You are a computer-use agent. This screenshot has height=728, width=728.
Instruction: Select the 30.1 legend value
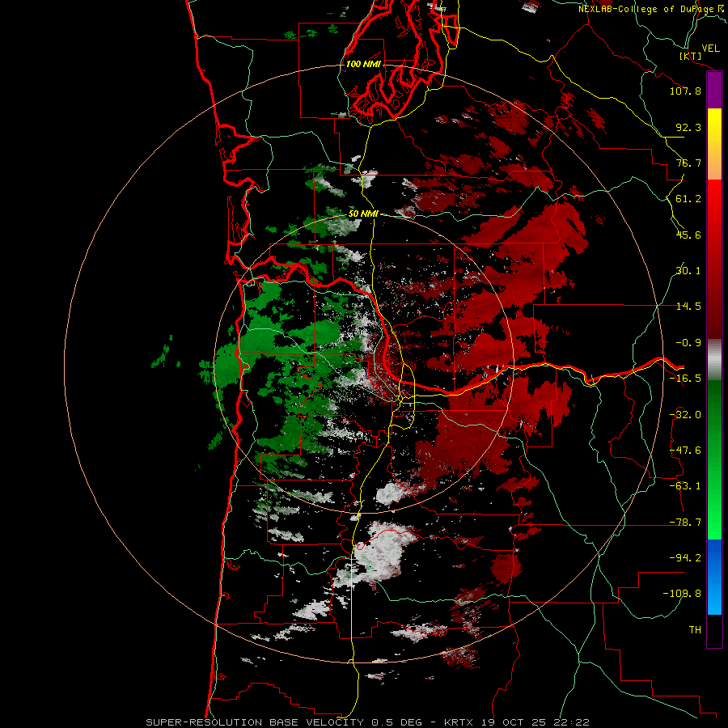tap(688, 271)
